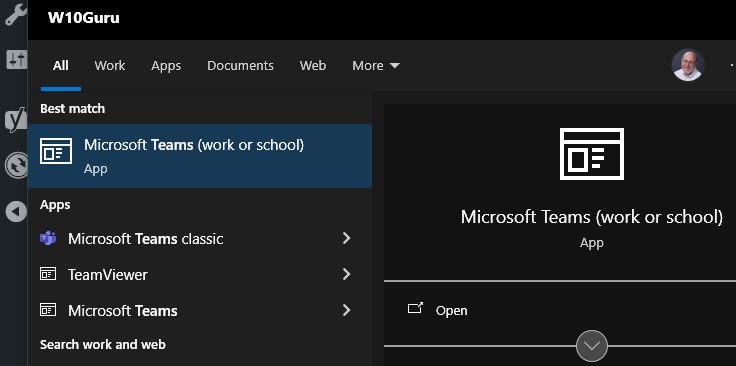Click the Apps section heading
This screenshot has width=736, height=366.
[x=55, y=205]
